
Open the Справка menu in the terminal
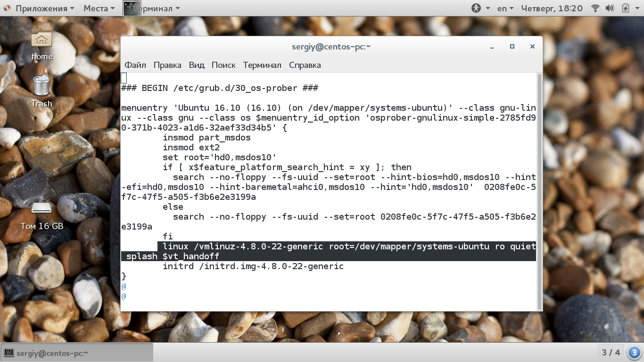point(304,65)
